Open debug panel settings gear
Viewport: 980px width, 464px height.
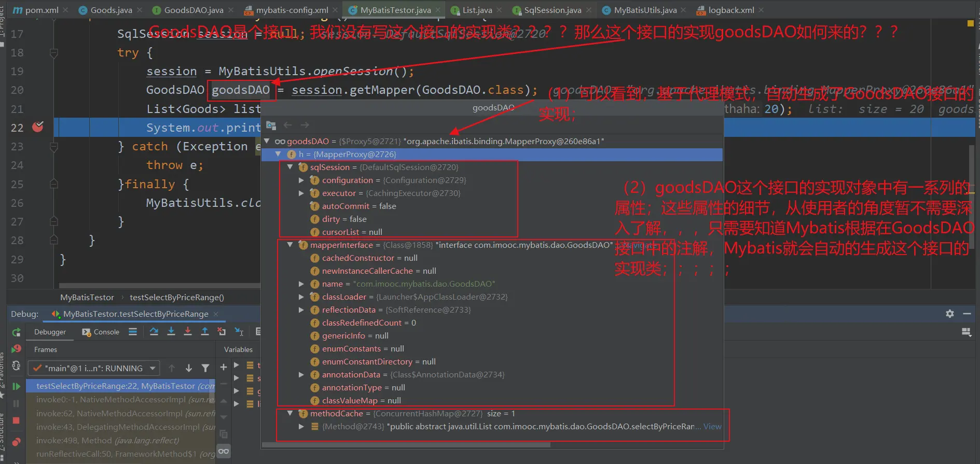[950, 314]
